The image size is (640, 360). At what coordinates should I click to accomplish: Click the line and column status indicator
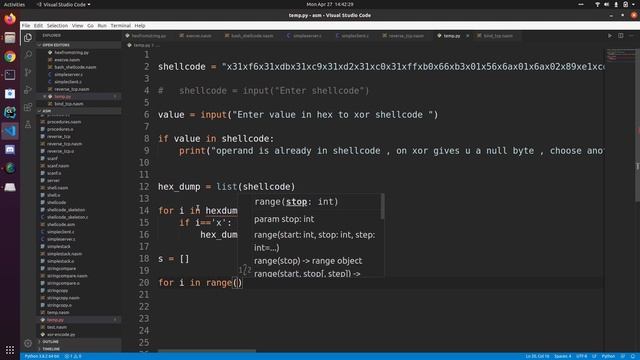tap(537, 356)
